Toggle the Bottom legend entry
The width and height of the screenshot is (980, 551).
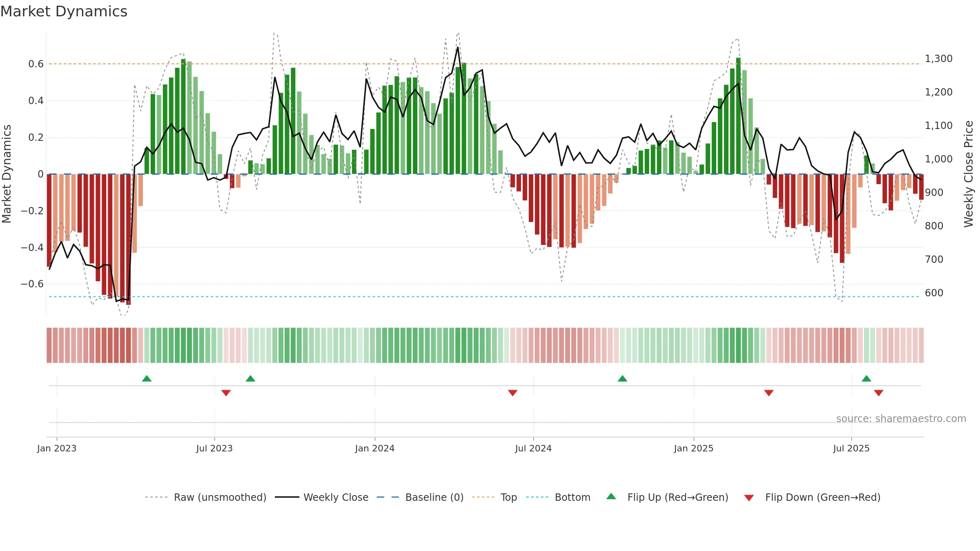click(x=558, y=497)
